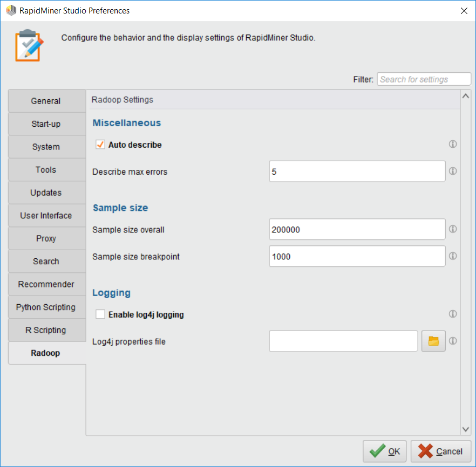Open the Start-up tab
Screen dimensions: 476x467
(47, 123)
